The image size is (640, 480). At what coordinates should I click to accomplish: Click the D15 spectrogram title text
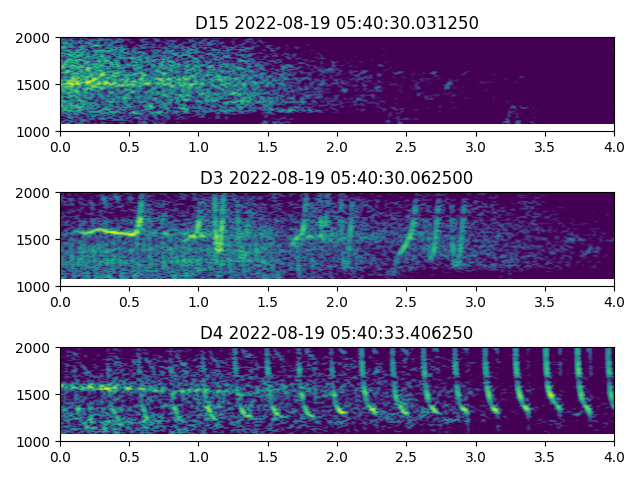(336, 22)
